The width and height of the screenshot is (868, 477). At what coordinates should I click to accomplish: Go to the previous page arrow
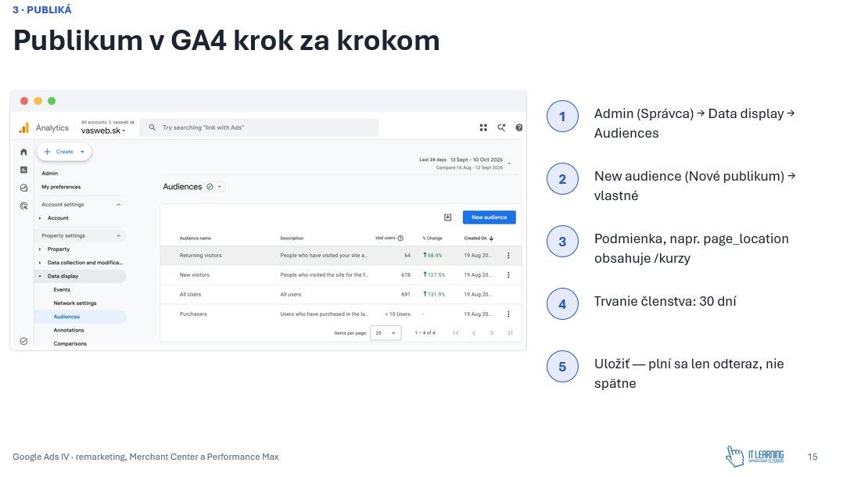474,333
